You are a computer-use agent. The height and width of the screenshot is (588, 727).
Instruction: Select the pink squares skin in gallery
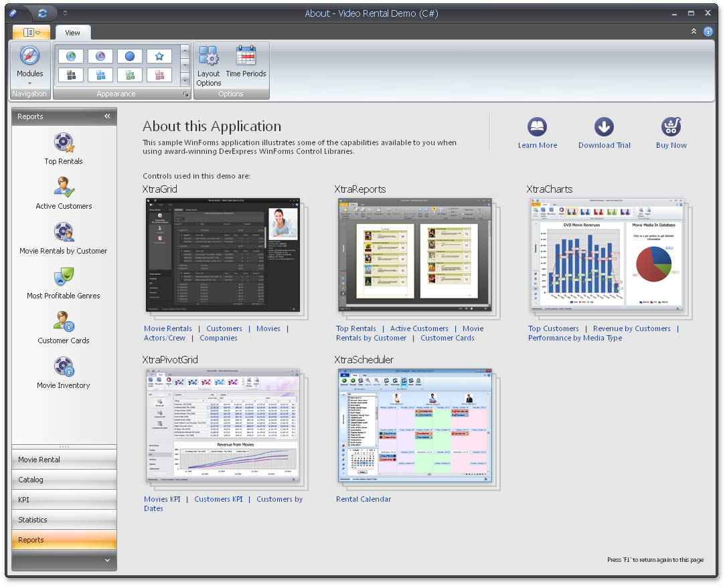[x=159, y=75]
